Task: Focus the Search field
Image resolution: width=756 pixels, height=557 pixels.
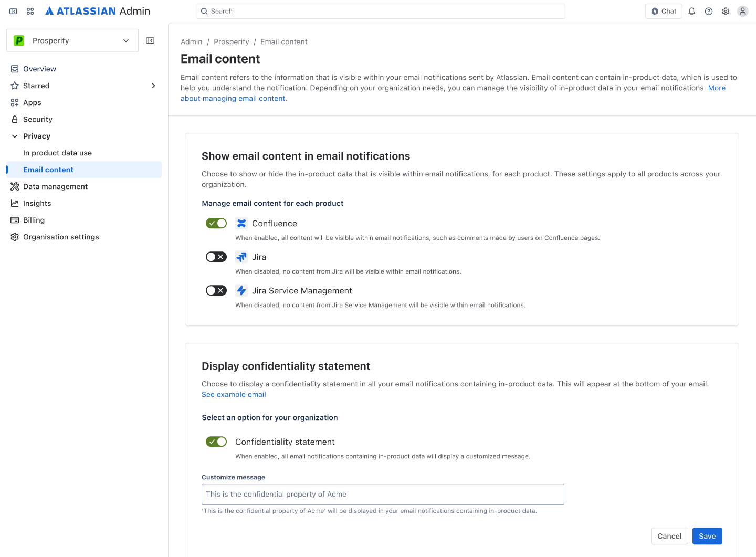Action: pyautogui.click(x=381, y=11)
